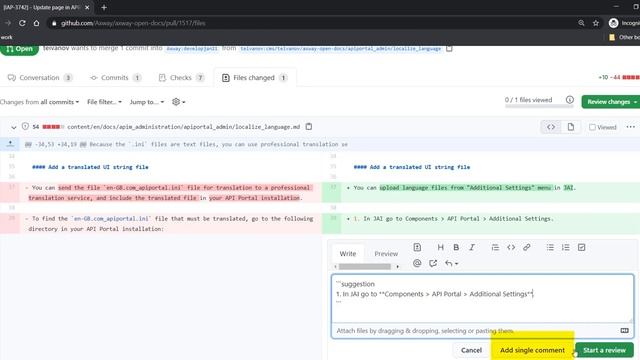Open the base branch link
The height and width of the screenshot is (360, 640).
point(192,49)
